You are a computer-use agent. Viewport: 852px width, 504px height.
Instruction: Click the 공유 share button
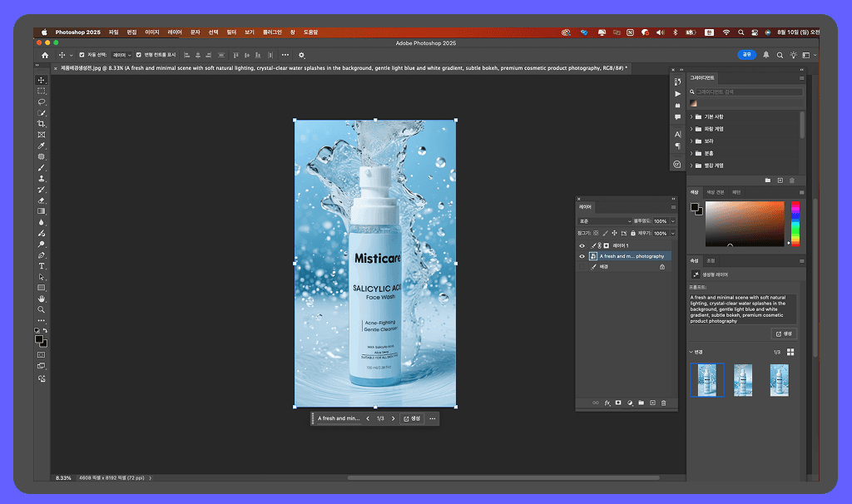pos(746,54)
